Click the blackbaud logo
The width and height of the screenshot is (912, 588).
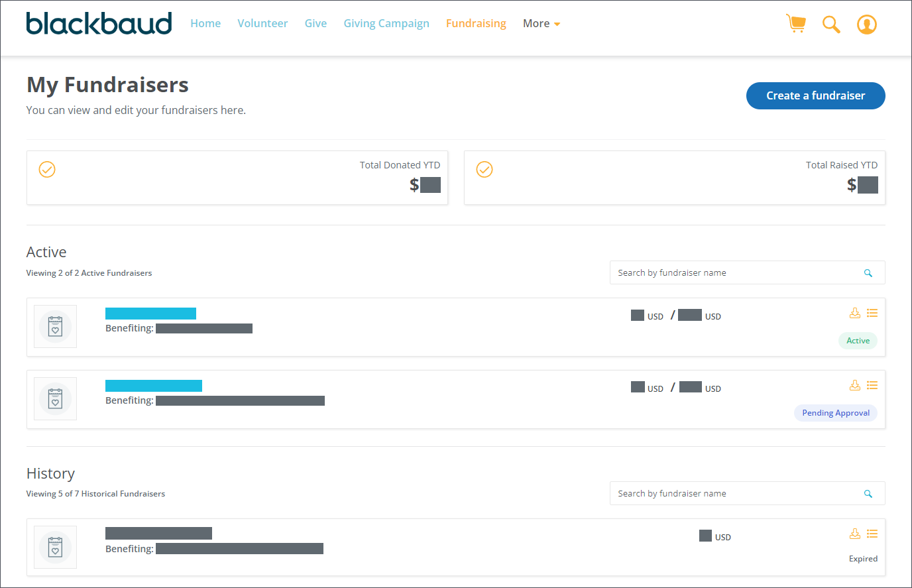tap(99, 23)
